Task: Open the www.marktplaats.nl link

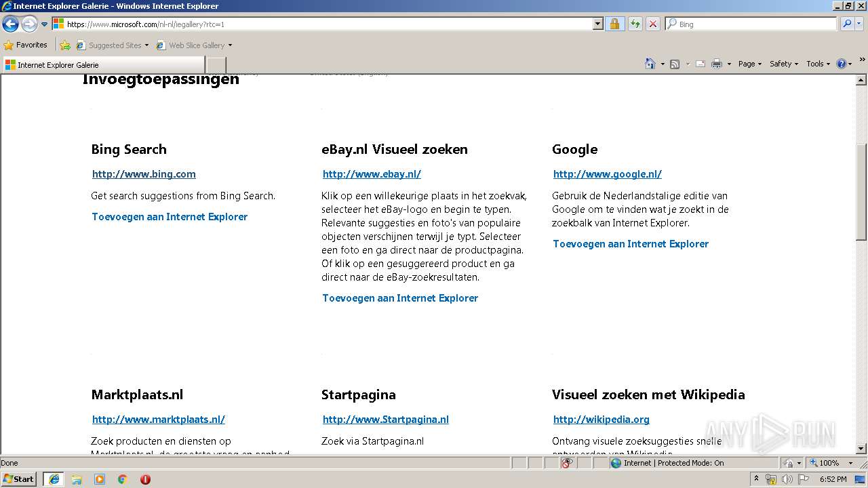Action: click(159, 420)
